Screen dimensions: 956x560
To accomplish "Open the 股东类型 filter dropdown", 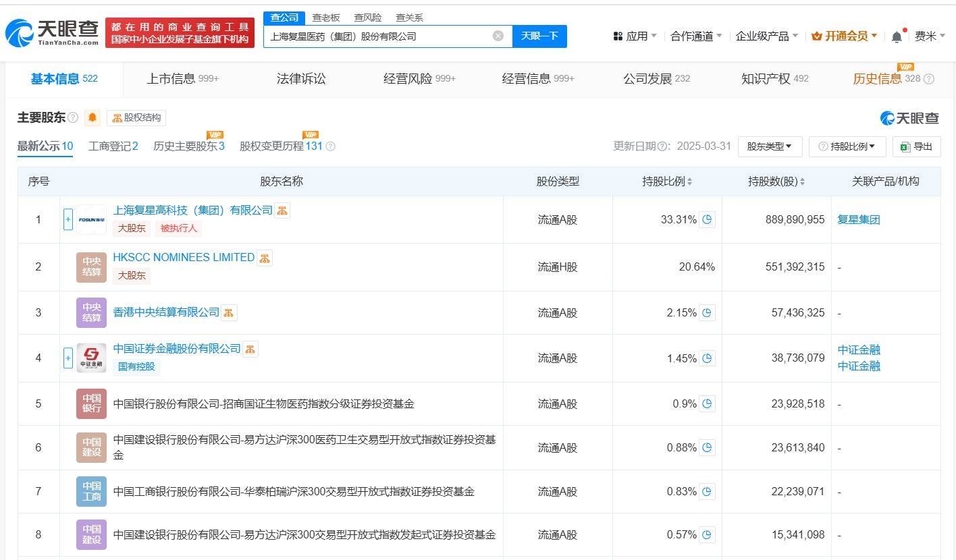I will click(770, 146).
